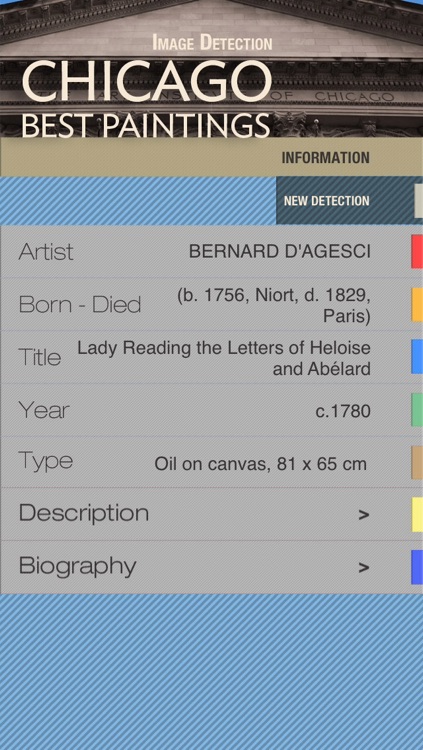Select the artist name Bernard d'Agesci
Image resolution: width=423 pixels, height=750 pixels.
click(280, 251)
